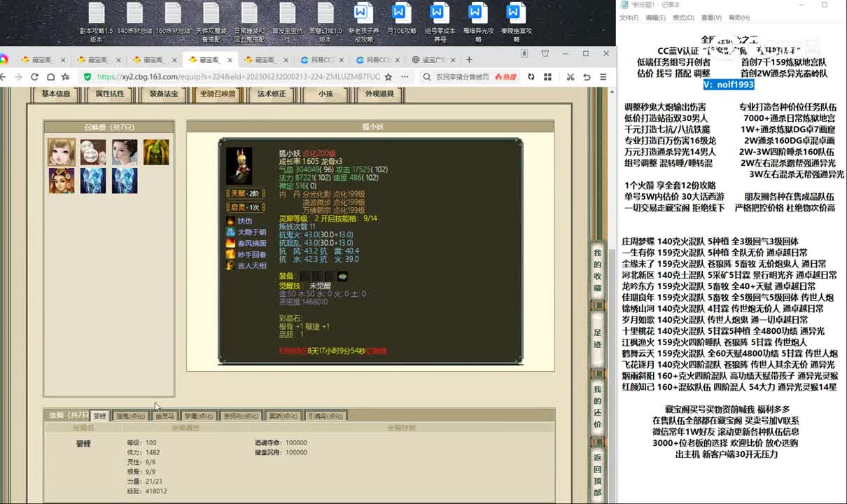Select the first summon pet portrait thumbnail
The image size is (847, 504).
61,152
